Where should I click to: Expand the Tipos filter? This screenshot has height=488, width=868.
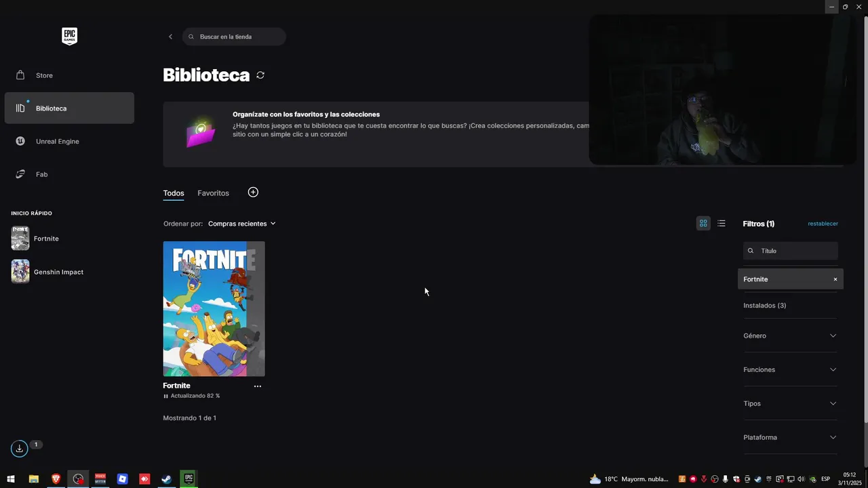[790, 403]
